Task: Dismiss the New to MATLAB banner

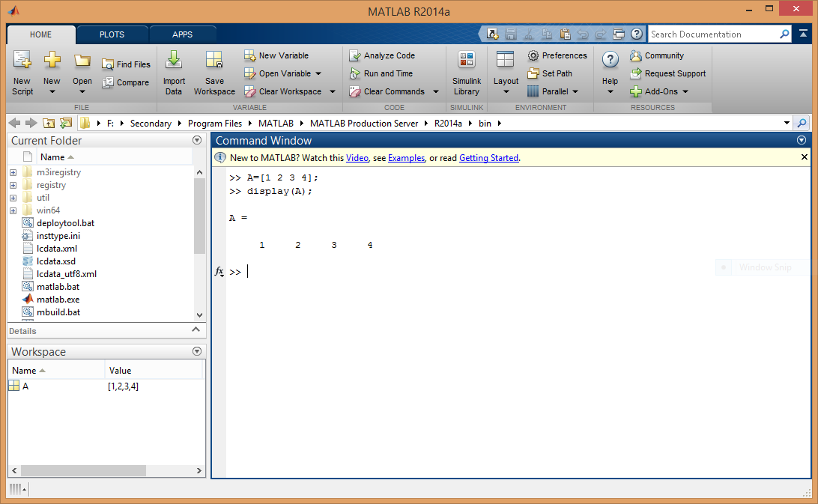Action: click(x=804, y=157)
